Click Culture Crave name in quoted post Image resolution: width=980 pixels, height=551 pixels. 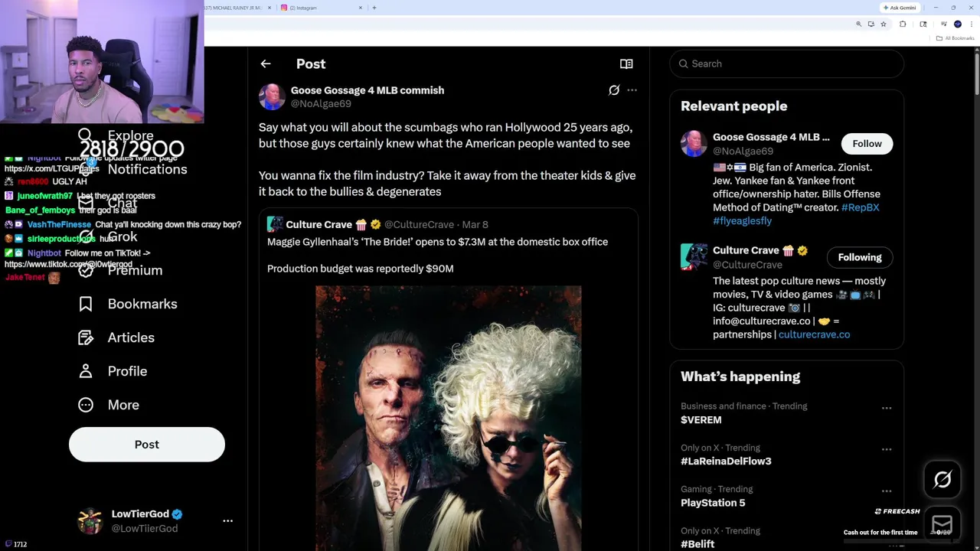click(x=318, y=224)
